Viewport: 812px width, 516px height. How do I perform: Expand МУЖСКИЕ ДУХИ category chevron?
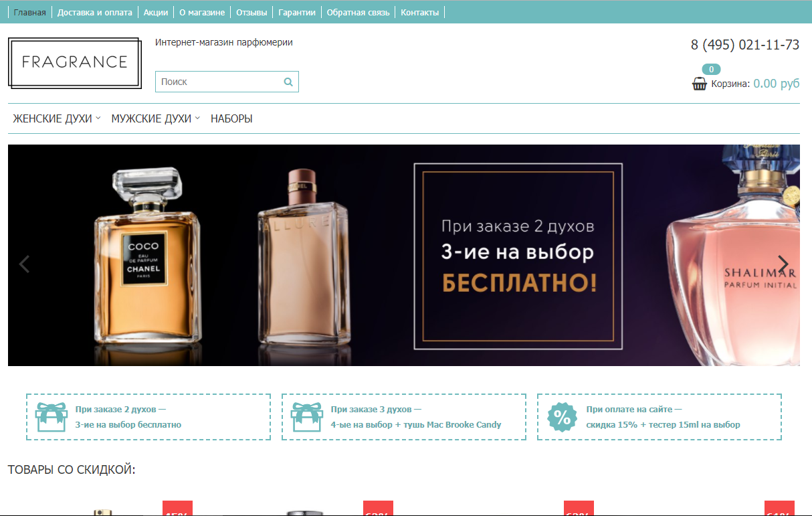point(197,118)
